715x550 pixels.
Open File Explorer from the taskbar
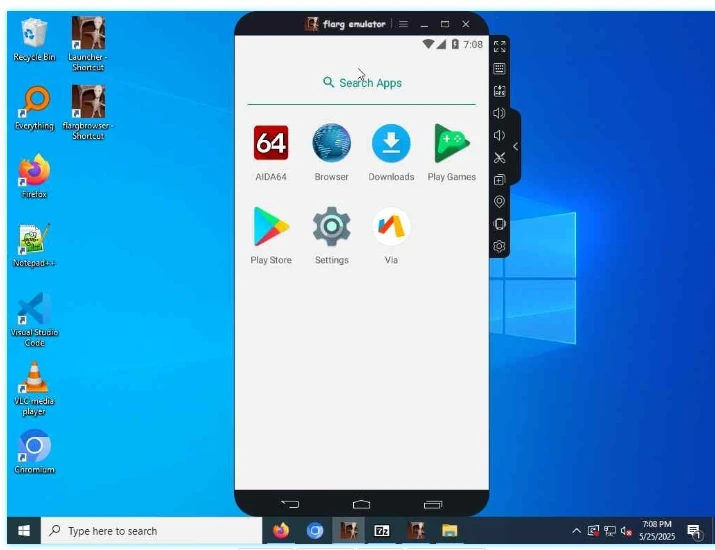pyautogui.click(x=449, y=530)
